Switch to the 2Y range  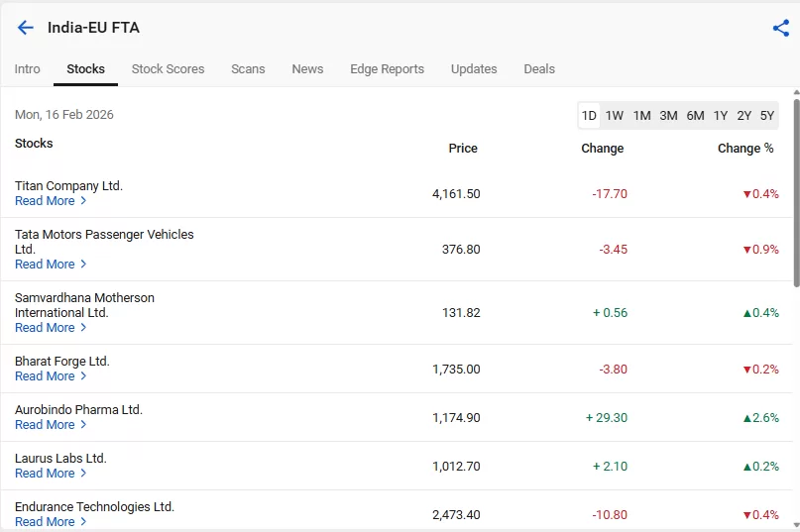click(743, 116)
